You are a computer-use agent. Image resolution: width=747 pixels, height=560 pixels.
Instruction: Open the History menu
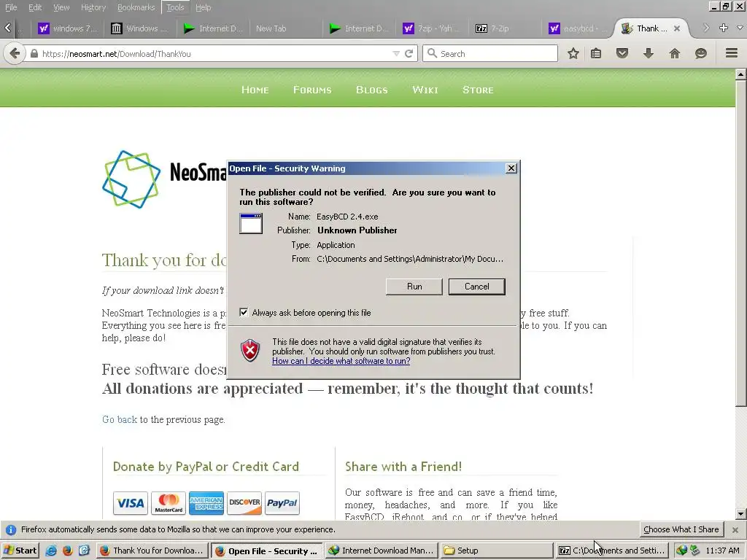coord(93,7)
